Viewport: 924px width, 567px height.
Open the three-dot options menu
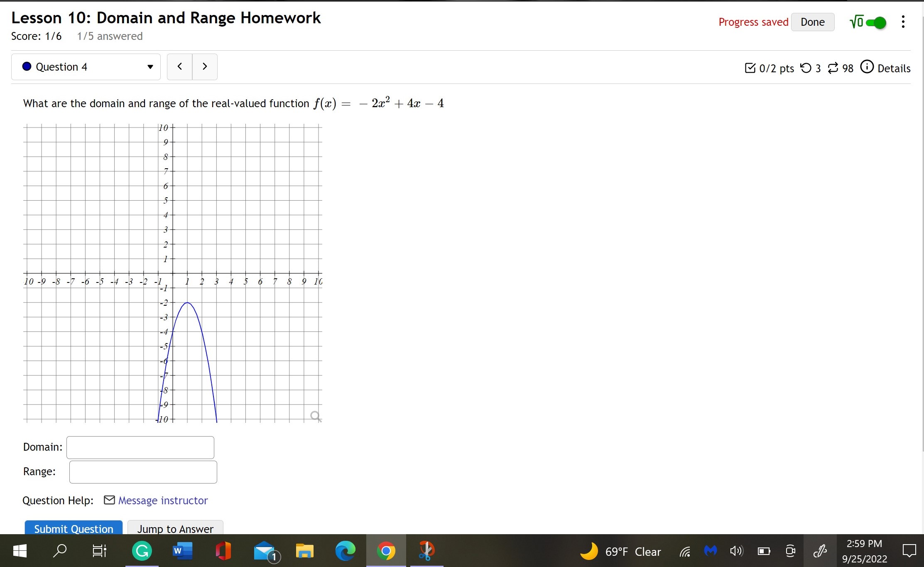coord(903,22)
